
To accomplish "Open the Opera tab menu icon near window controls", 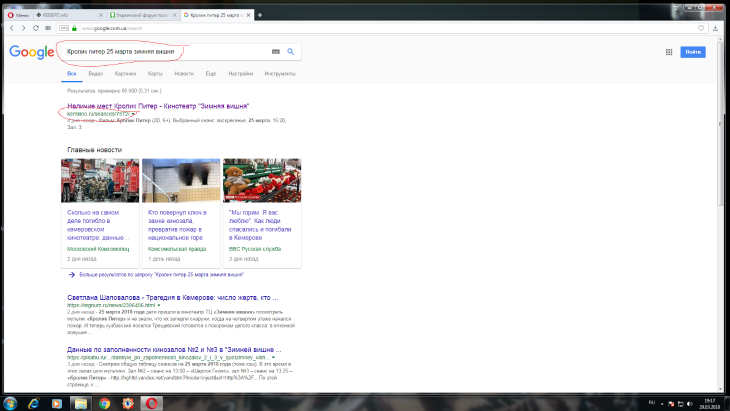I will (x=676, y=7).
